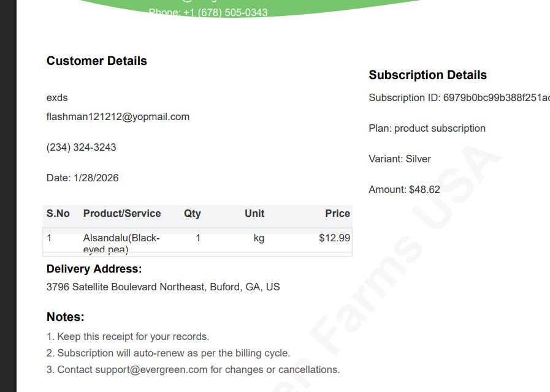Click the Satellite Boulevard delivery address
The height and width of the screenshot is (392, 550).
[x=163, y=287]
